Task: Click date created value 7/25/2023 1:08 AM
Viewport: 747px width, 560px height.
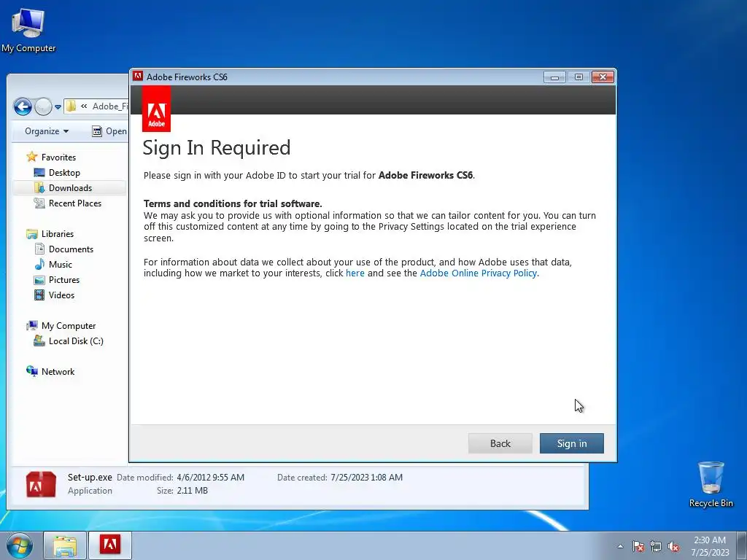Action: click(x=366, y=477)
